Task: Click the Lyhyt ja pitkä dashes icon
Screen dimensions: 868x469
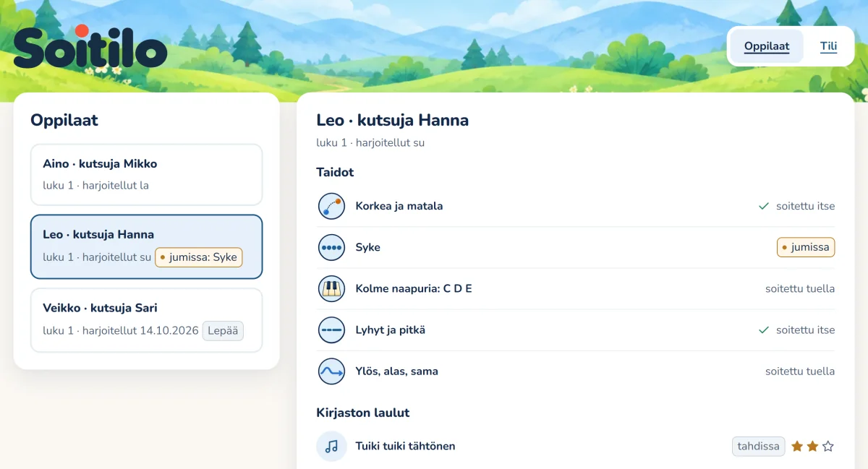Action: coord(331,330)
